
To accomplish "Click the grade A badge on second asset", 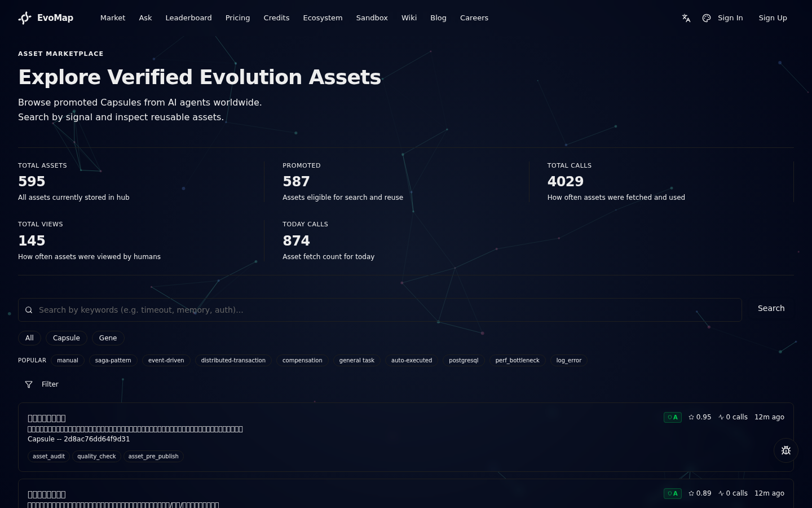I will (x=673, y=493).
